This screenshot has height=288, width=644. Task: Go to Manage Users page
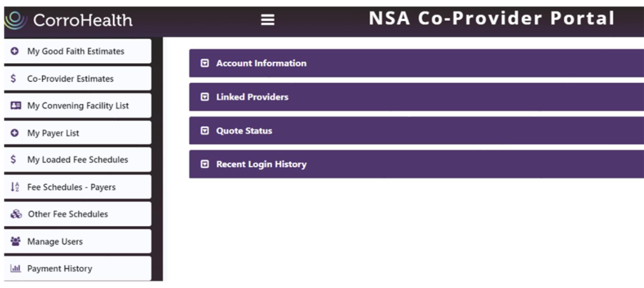[x=55, y=241]
